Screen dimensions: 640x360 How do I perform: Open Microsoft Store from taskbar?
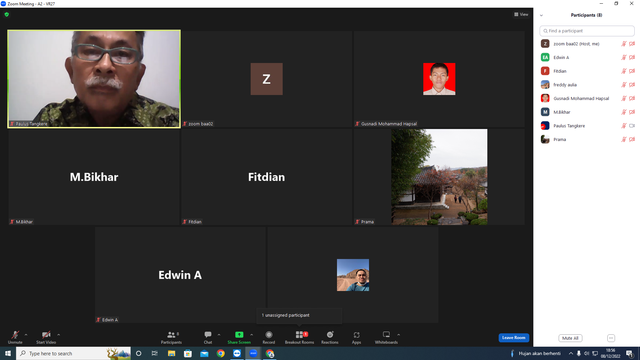[x=188, y=353]
